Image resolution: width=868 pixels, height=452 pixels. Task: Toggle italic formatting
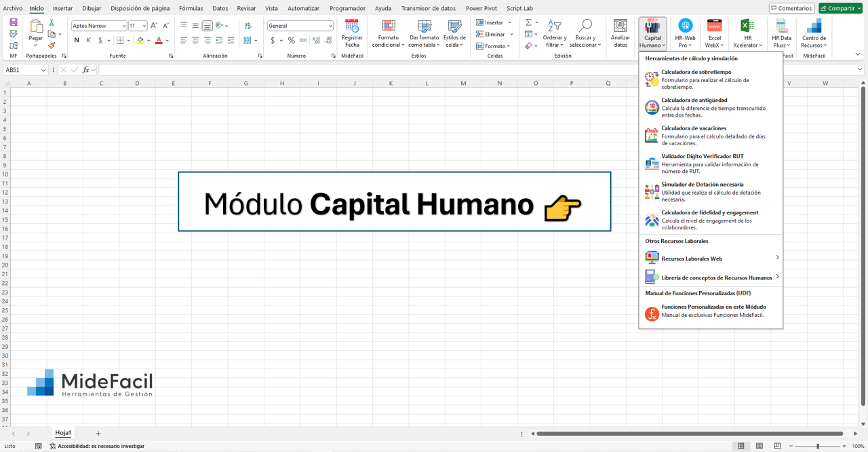[x=87, y=40]
